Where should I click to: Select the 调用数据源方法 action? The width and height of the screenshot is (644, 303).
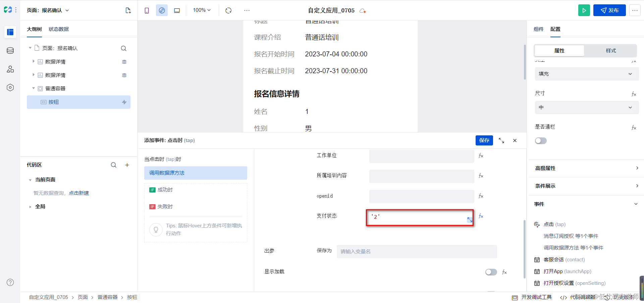pos(196,173)
